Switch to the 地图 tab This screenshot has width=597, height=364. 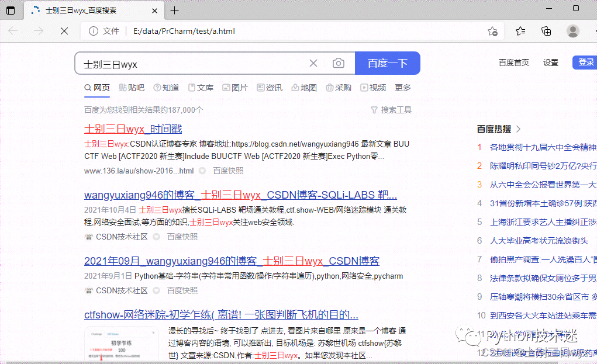pyautogui.click(x=304, y=88)
